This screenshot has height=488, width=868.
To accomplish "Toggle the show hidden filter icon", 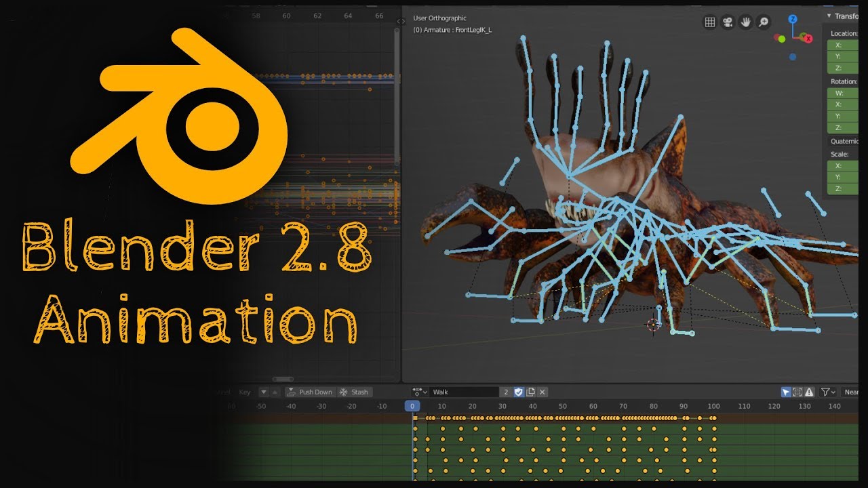I will pos(797,392).
